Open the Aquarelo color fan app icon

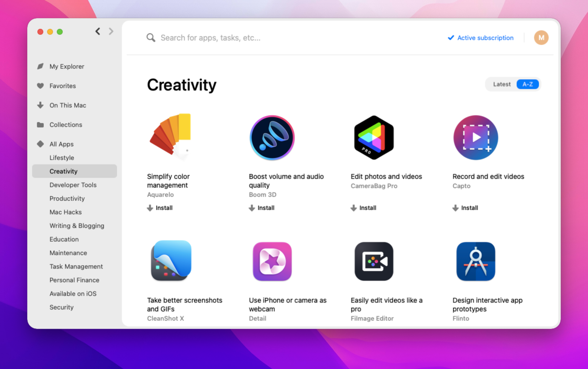tap(171, 137)
